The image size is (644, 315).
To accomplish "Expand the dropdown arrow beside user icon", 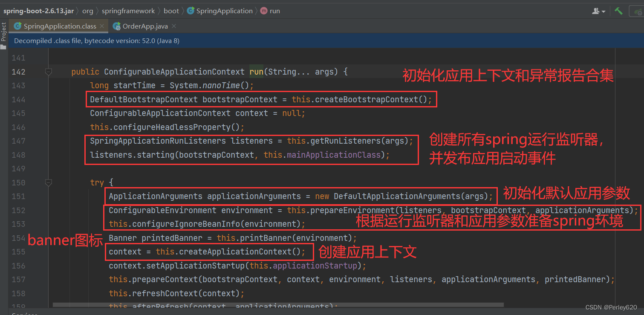I will coord(604,12).
